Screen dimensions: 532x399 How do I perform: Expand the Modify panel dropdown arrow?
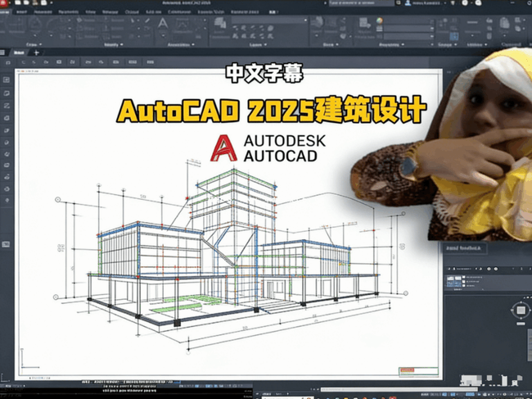(121, 44)
